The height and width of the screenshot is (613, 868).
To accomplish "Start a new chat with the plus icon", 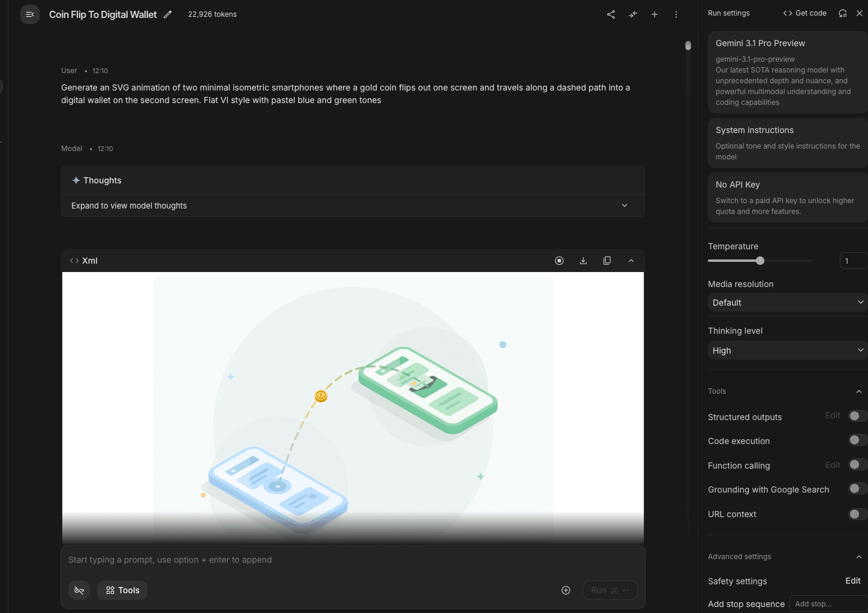I will 655,14.
